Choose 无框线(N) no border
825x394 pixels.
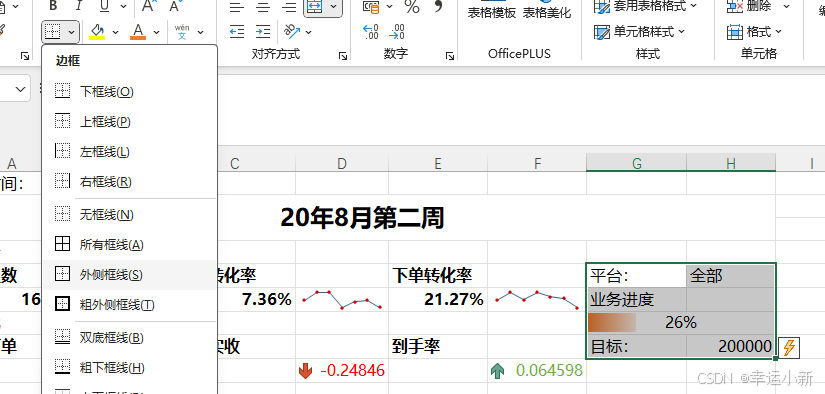point(129,215)
